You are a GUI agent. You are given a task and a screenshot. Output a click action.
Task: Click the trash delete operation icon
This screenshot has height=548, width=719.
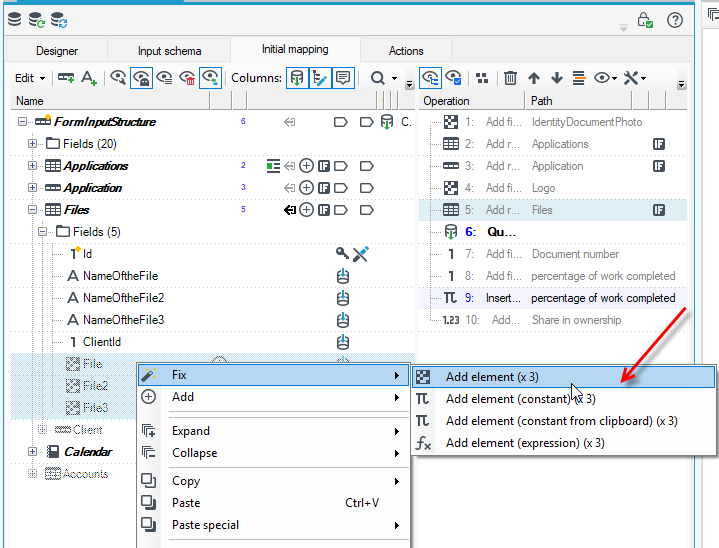point(510,78)
